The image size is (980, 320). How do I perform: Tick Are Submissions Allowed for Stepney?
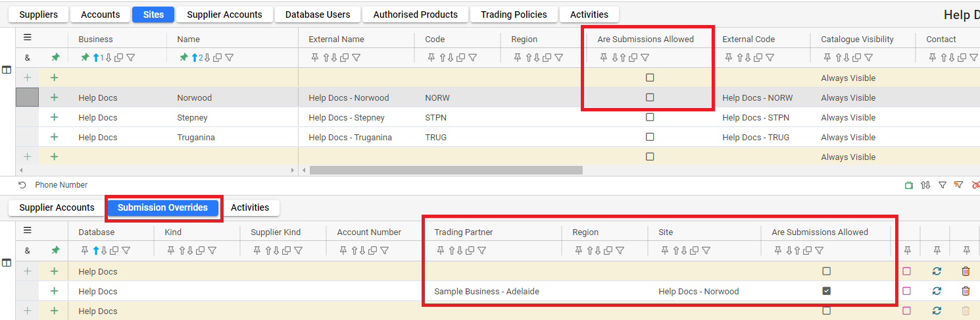(x=650, y=117)
